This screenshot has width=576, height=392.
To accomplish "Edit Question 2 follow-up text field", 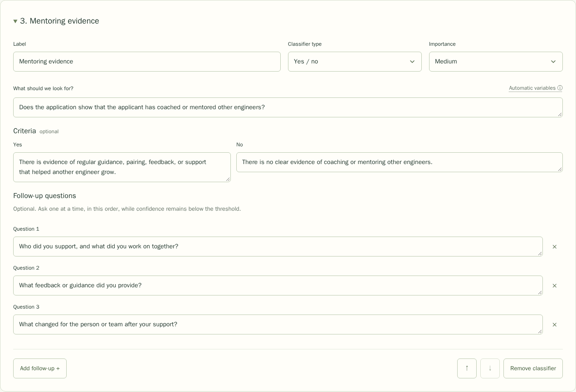I will [278, 286].
